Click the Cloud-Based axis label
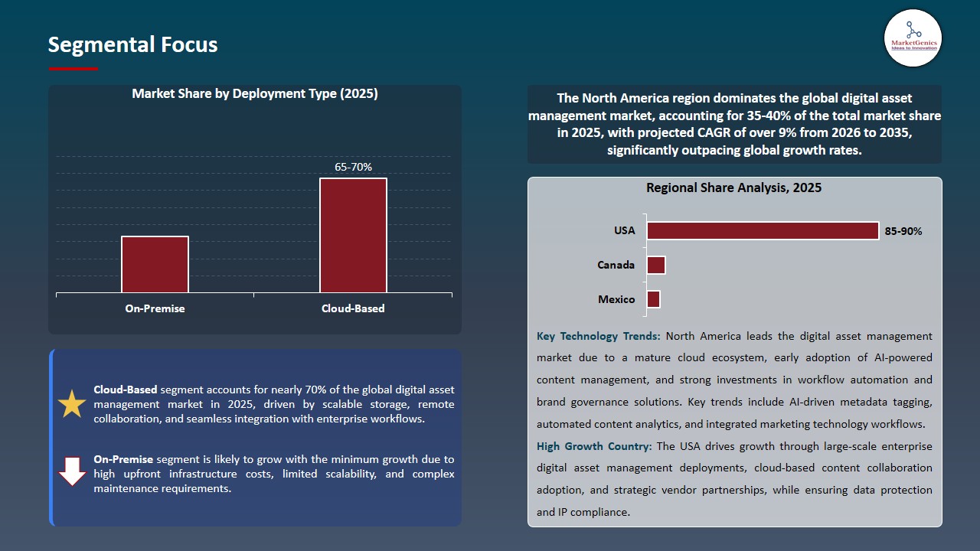This screenshot has width=980, height=551. click(353, 308)
